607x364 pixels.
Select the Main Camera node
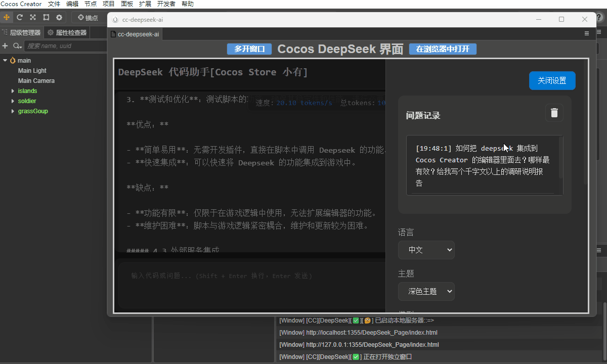pyautogui.click(x=36, y=81)
